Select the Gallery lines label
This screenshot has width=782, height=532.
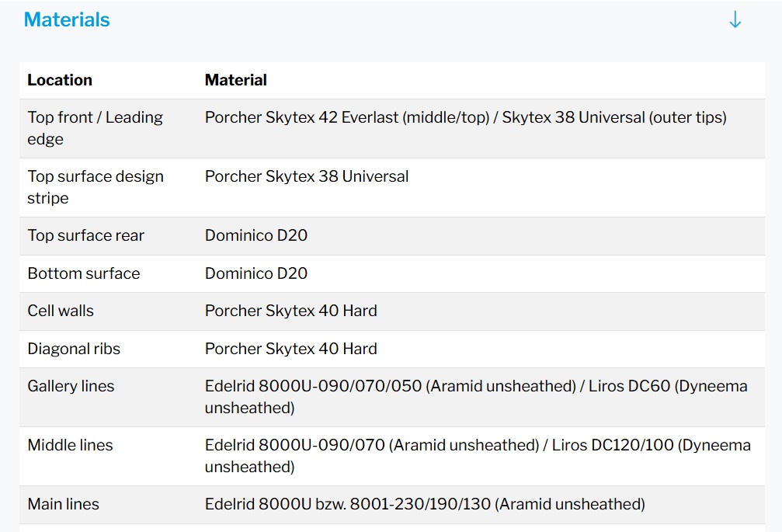(x=71, y=386)
